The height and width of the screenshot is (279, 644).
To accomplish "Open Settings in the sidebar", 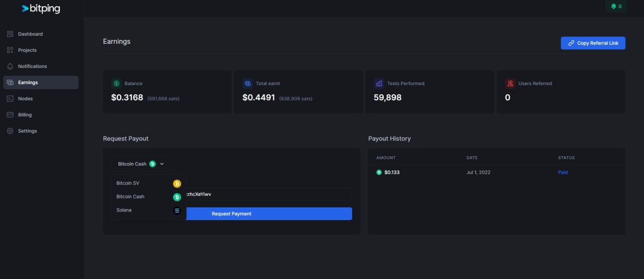I will coord(27,131).
